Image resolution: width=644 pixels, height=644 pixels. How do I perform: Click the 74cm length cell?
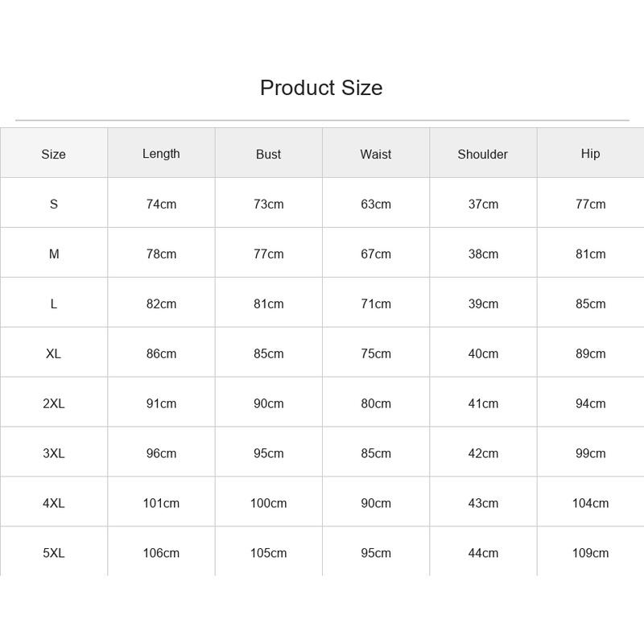click(x=161, y=204)
